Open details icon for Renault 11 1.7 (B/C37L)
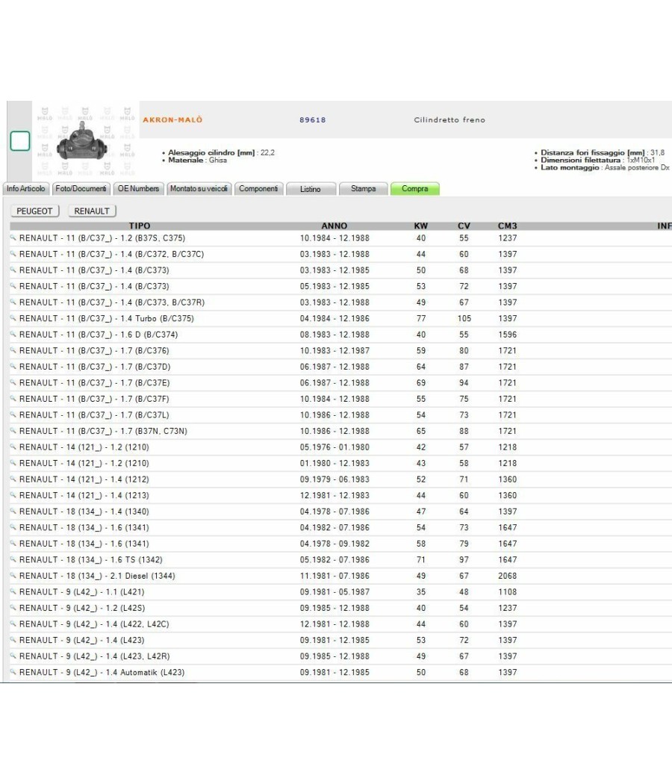The height and width of the screenshot is (784, 672). (x=13, y=414)
